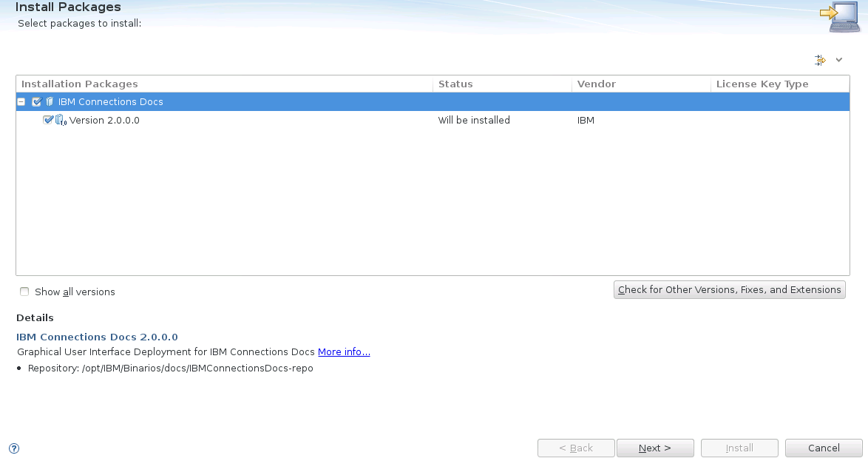
Task: Enable the Show all versions checkbox
Action: (x=24, y=292)
